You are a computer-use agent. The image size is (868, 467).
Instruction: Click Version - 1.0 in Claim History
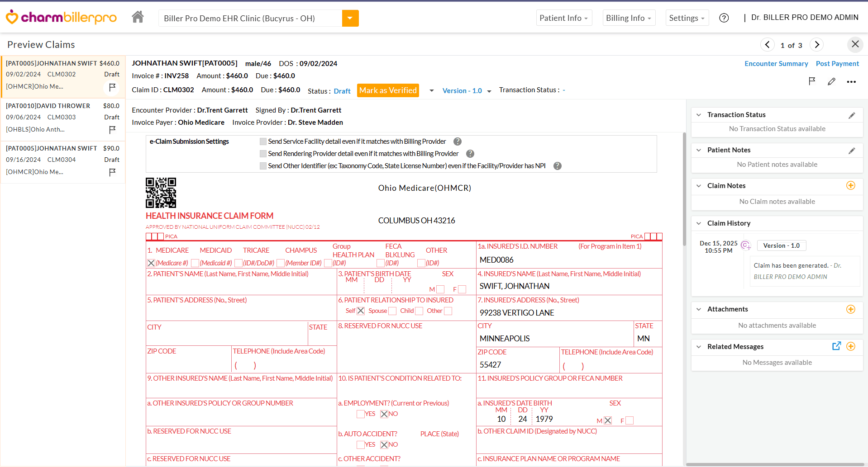coord(782,245)
